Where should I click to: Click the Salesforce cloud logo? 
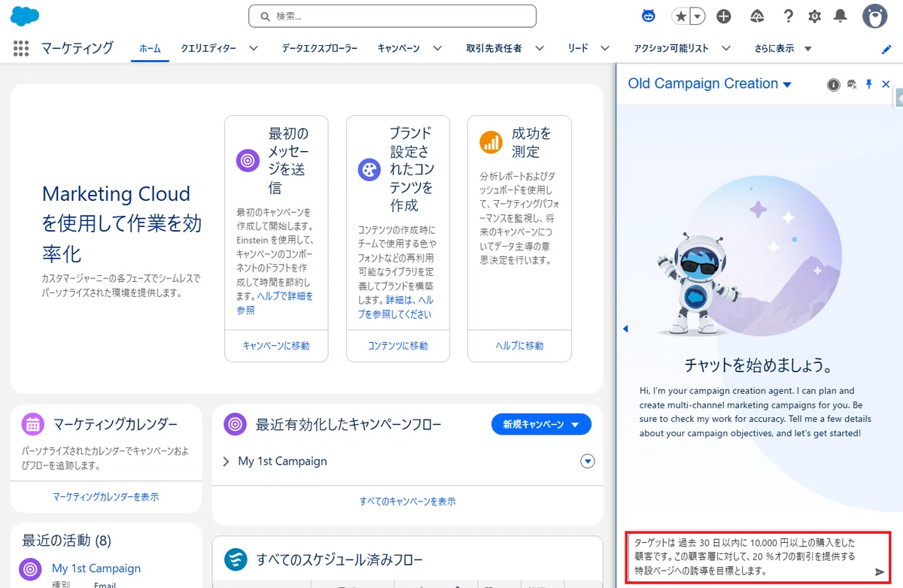(x=25, y=16)
